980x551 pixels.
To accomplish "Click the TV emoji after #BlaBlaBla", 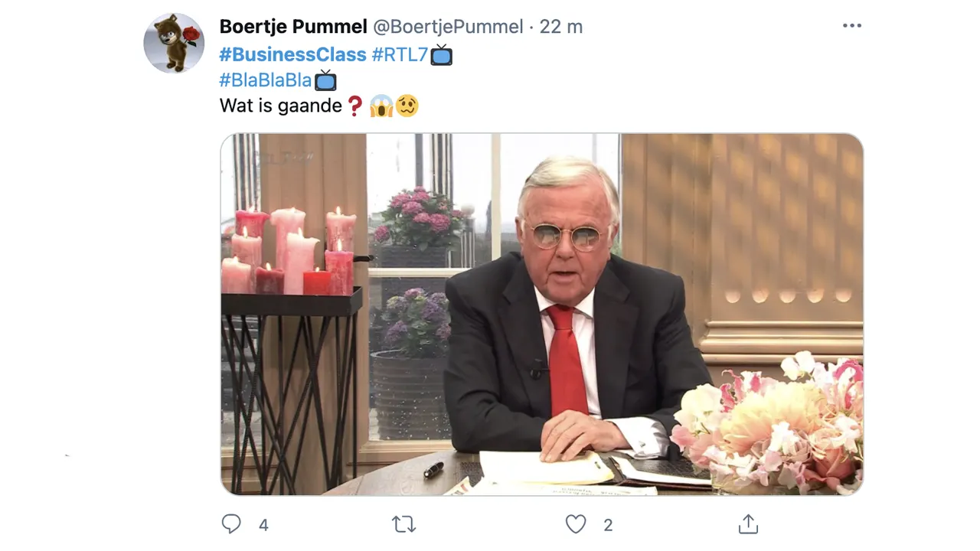I will (x=325, y=80).
